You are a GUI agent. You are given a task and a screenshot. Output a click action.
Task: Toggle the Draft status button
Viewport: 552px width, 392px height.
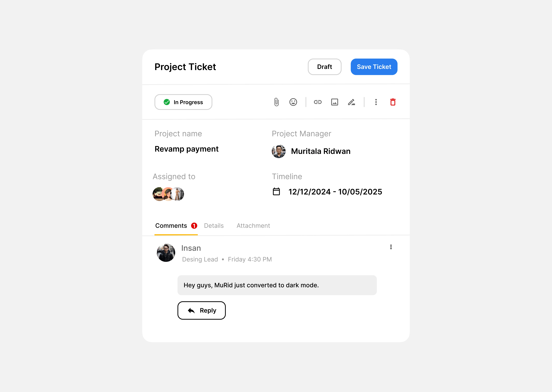coord(325,67)
